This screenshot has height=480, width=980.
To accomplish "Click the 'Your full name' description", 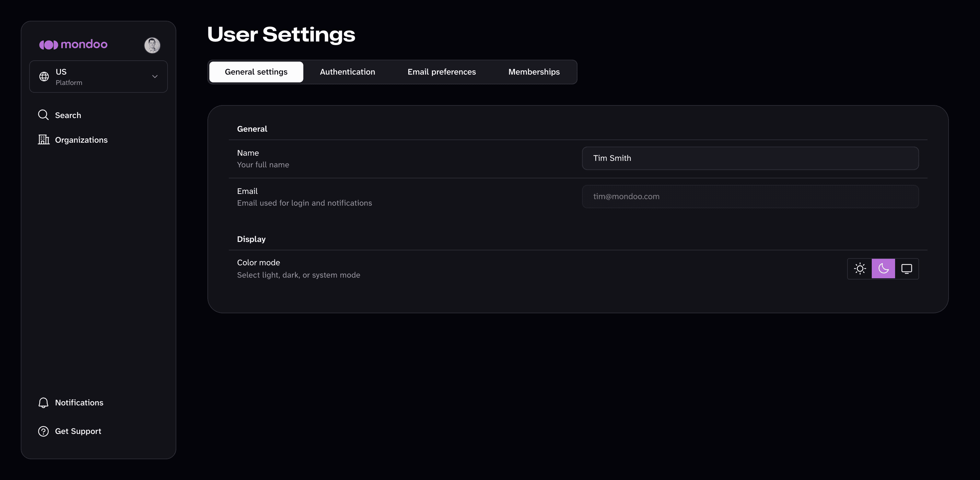I will pyautogui.click(x=263, y=165).
